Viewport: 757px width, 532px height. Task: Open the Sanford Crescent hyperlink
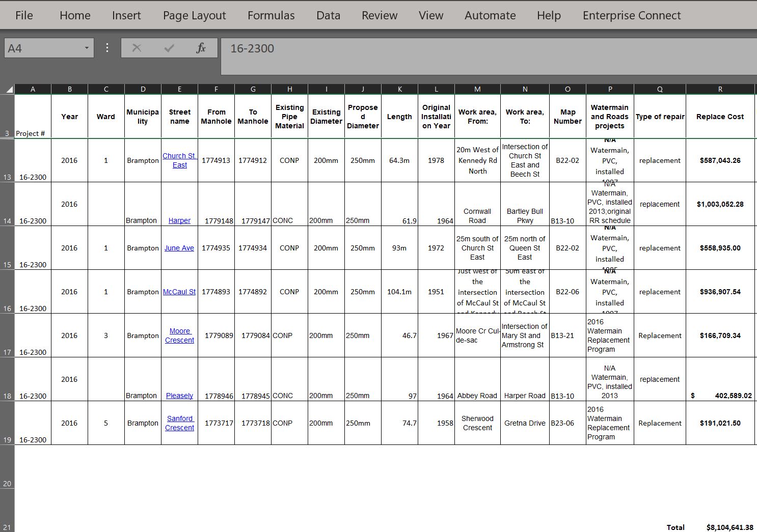pyautogui.click(x=179, y=423)
